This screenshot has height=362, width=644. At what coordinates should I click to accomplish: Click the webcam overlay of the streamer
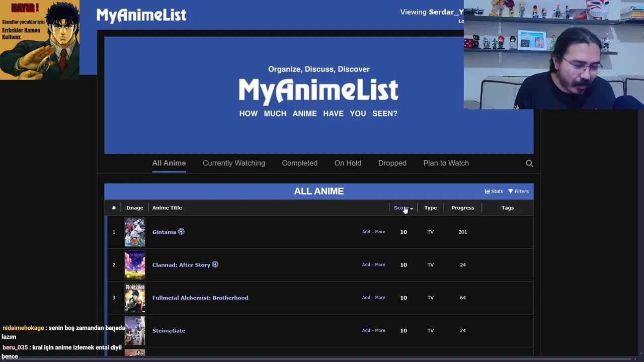click(554, 54)
